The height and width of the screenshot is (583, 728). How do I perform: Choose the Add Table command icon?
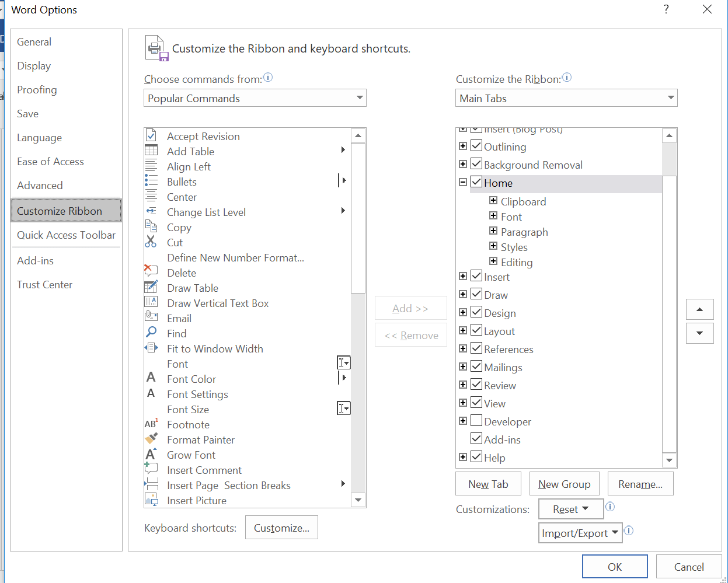(x=151, y=151)
